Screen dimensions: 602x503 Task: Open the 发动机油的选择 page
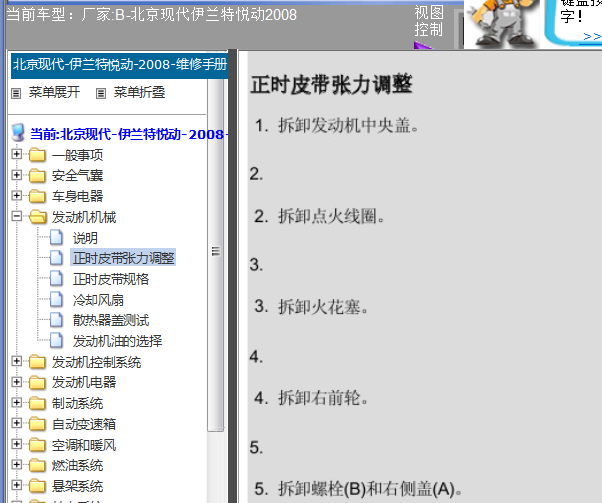(x=117, y=341)
